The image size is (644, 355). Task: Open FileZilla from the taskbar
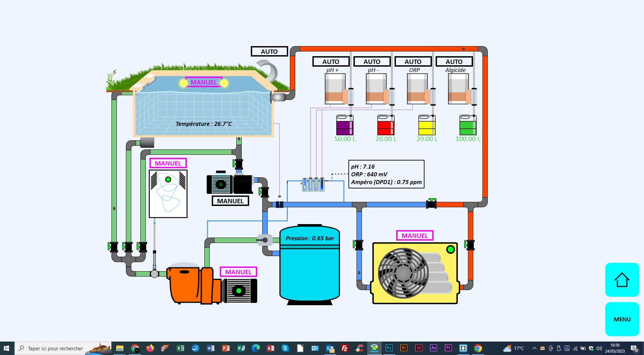(344, 348)
